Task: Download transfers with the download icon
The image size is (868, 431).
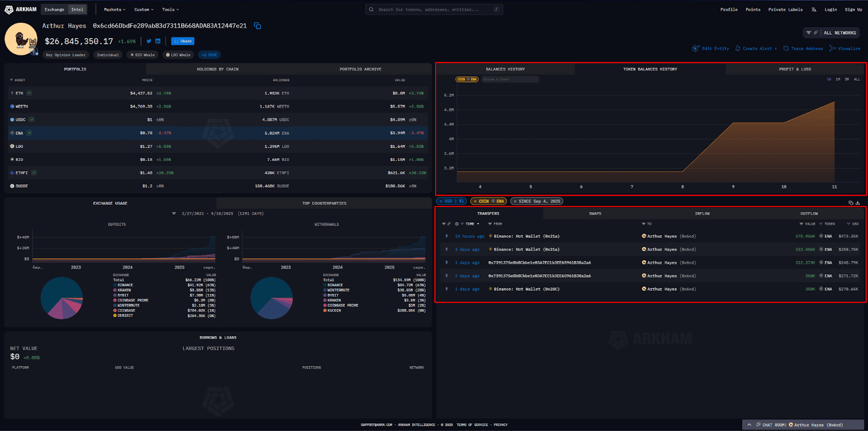Action: point(858,203)
